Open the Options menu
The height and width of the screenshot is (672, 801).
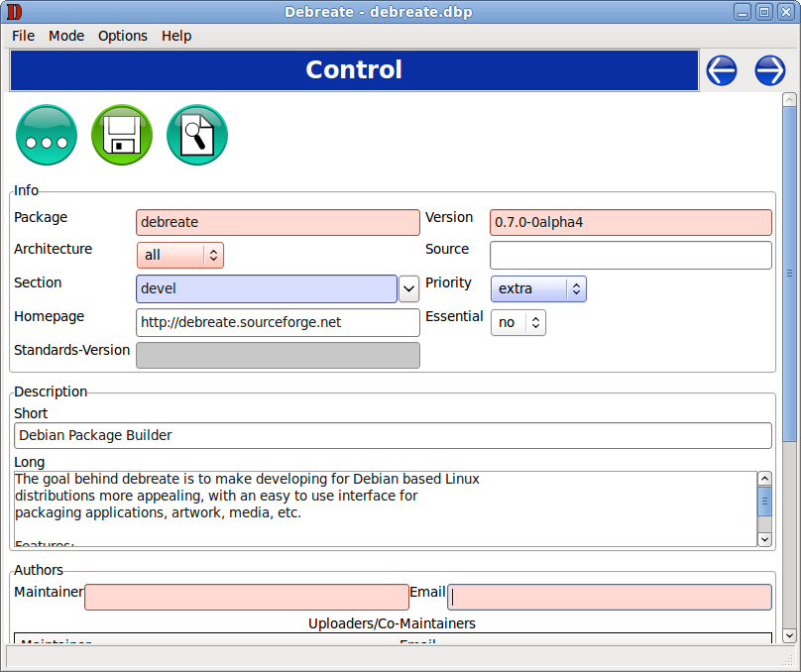pos(123,36)
